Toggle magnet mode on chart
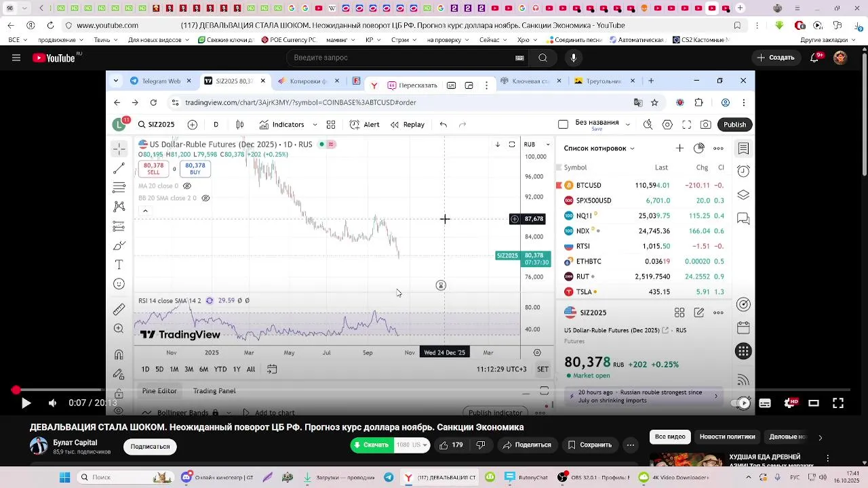The image size is (868, 488). coord(119,354)
